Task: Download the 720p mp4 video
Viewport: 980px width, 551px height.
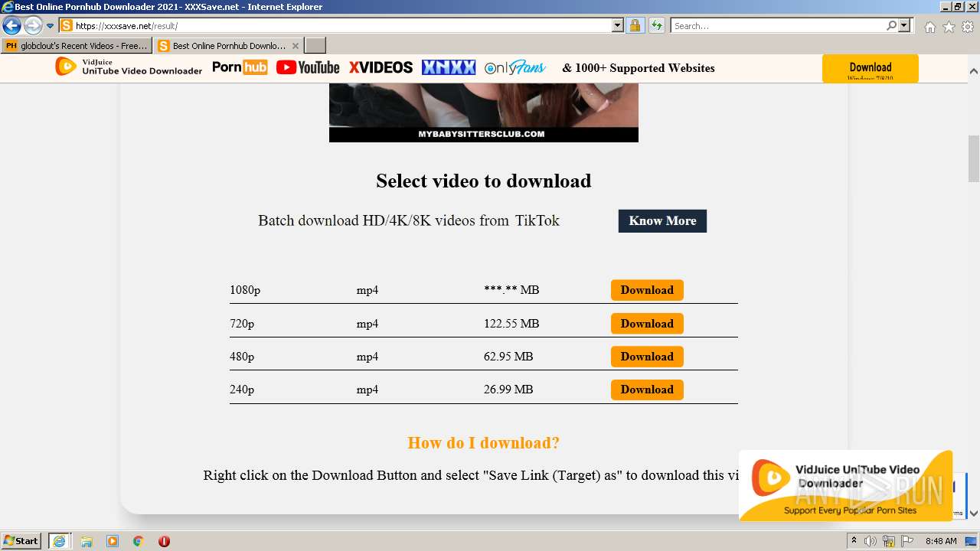Action: pos(647,324)
